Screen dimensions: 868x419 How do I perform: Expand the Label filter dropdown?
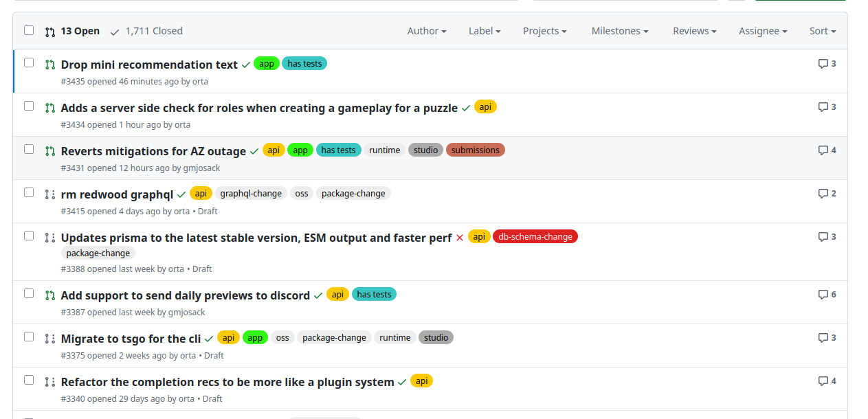(484, 31)
